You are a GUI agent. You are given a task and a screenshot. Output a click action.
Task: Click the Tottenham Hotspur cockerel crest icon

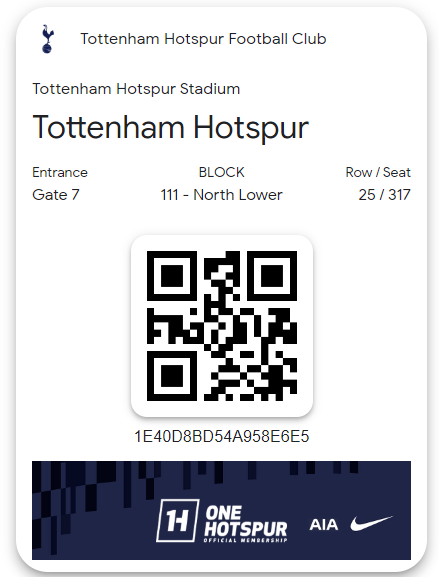[x=47, y=39]
